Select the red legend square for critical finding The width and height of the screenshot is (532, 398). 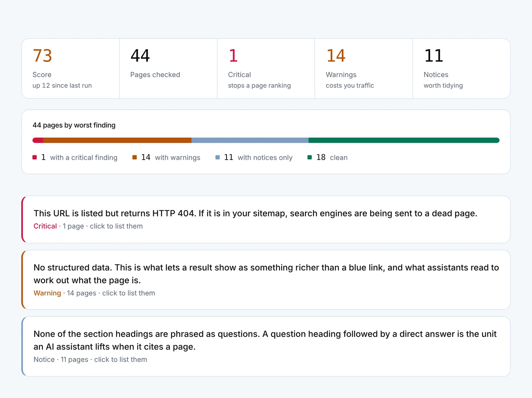tap(35, 157)
